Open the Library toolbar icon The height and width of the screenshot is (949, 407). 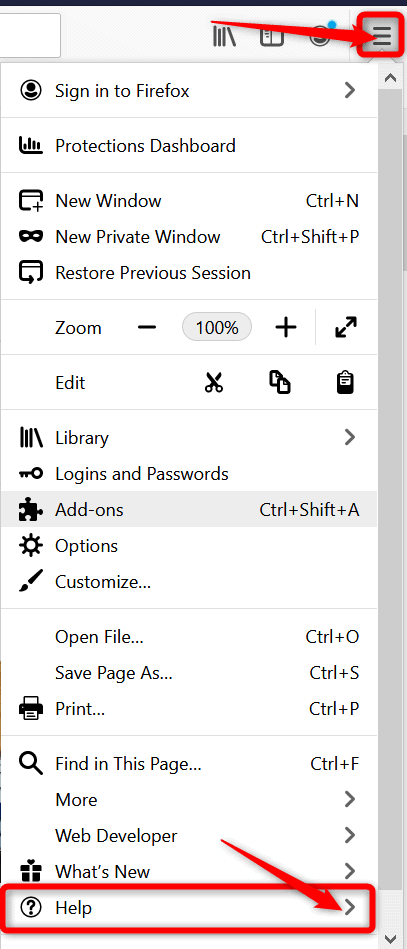click(x=225, y=37)
